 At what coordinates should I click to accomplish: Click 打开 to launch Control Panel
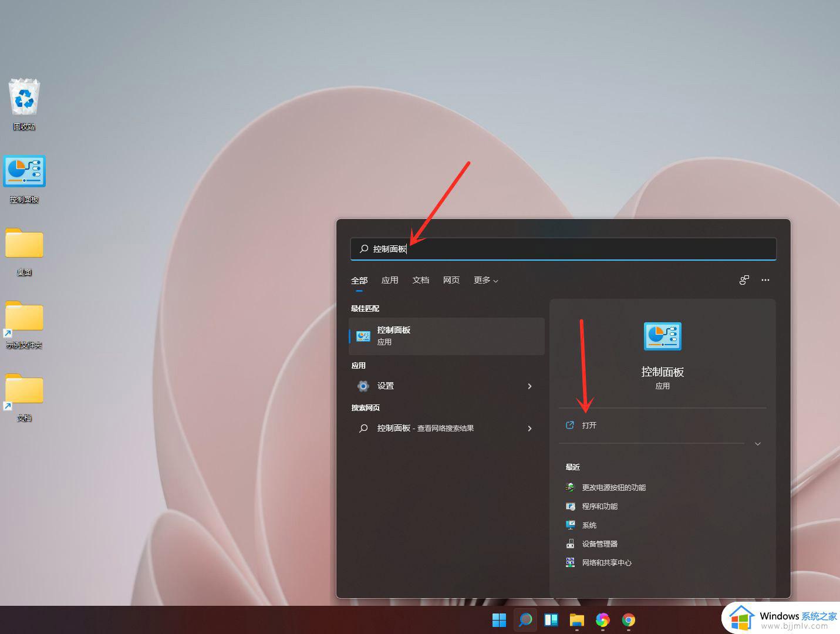pyautogui.click(x=589, y=425)
